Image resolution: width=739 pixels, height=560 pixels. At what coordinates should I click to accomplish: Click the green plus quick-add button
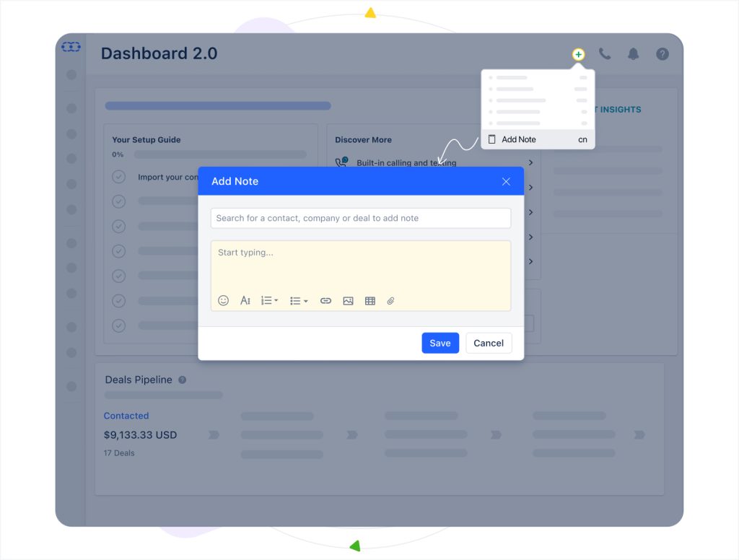[x=578, y=55]
